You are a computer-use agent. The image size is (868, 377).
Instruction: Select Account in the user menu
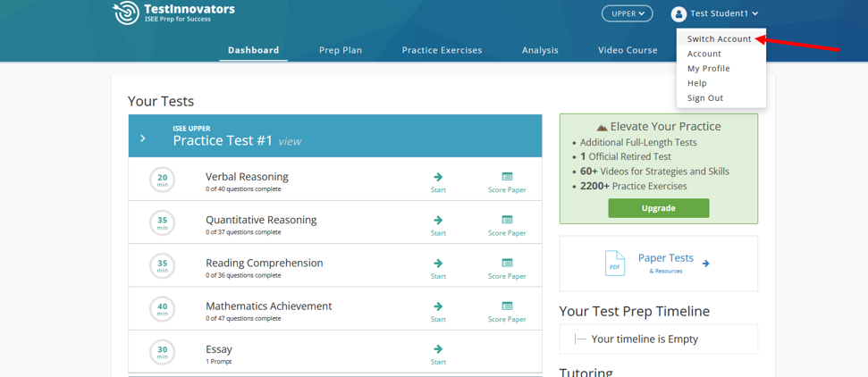pos(704,54)
